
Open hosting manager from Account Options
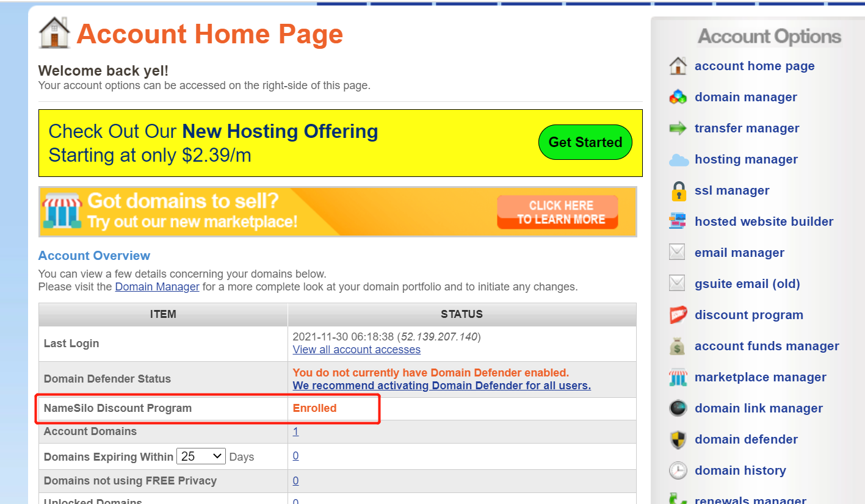coord(746,159)
